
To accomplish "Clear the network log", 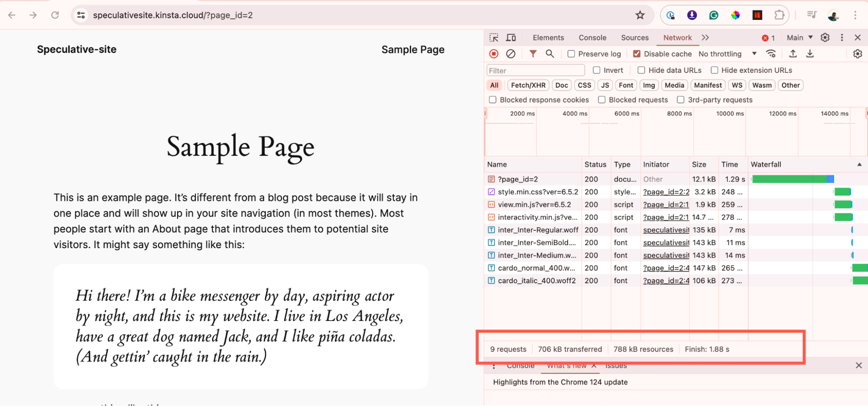I will [510, 53].
